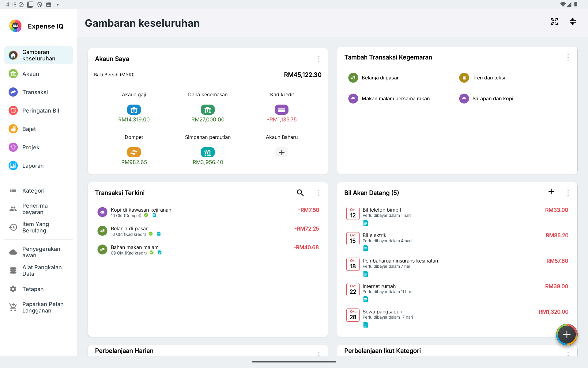
Task: Open Penyegerakan awan in sidebar
Action: (x=39, y=252)
